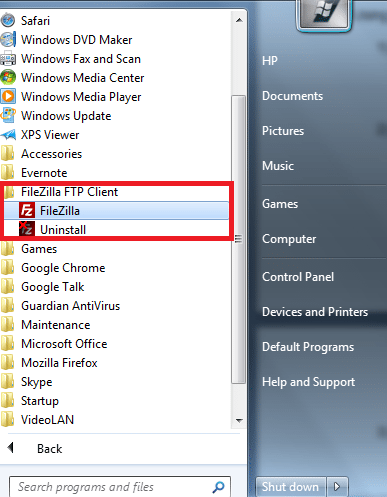This screenshot has width=387, height=497.
Task: Open Games in the right pane
Action: point(280,204)
